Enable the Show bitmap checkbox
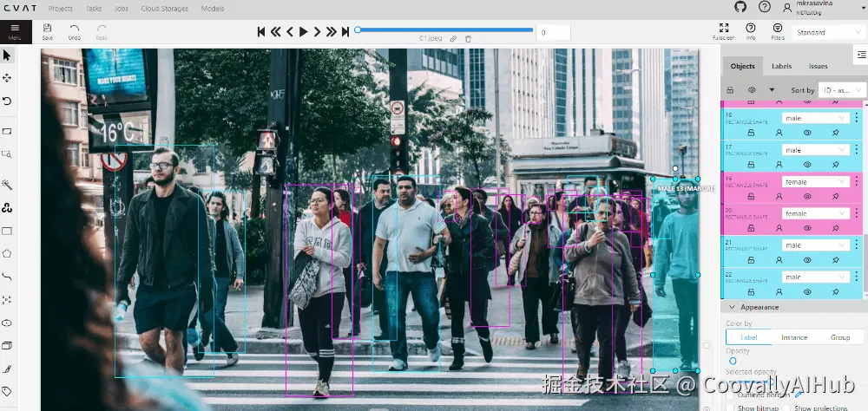This screenshot has height=411, width=868. (730, 408)
